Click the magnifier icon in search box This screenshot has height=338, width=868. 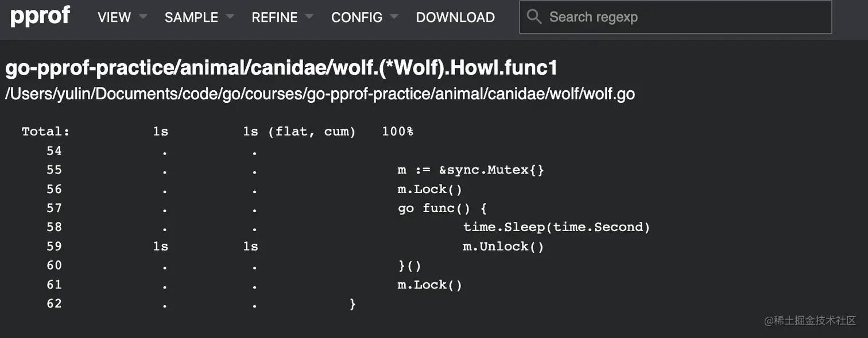tap(534, 17)
